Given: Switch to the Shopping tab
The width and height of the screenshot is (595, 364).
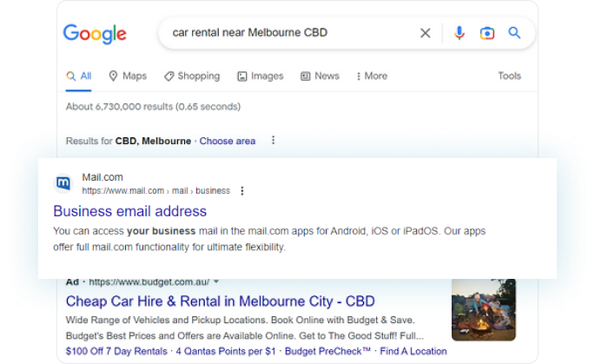Looking at the screenshot, I should (192, 76).
